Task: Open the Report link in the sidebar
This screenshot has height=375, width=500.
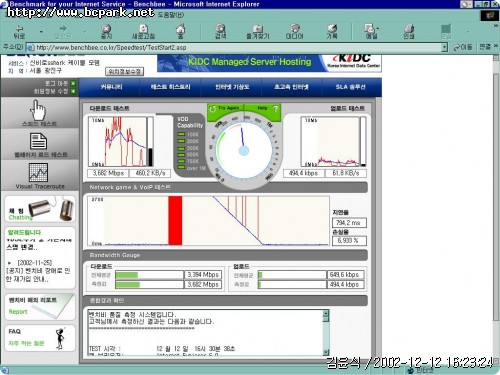Action: pos(18,312)
